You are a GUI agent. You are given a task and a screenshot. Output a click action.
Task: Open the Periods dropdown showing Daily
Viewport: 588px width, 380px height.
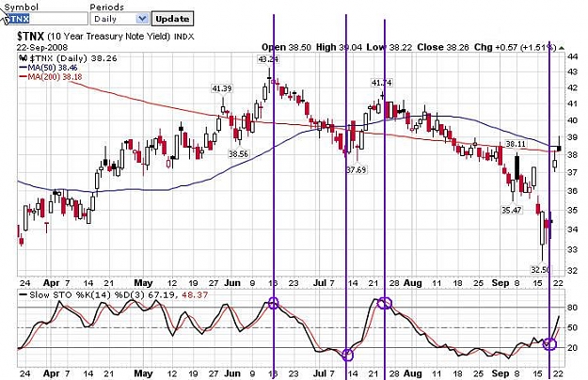point(119,19)
